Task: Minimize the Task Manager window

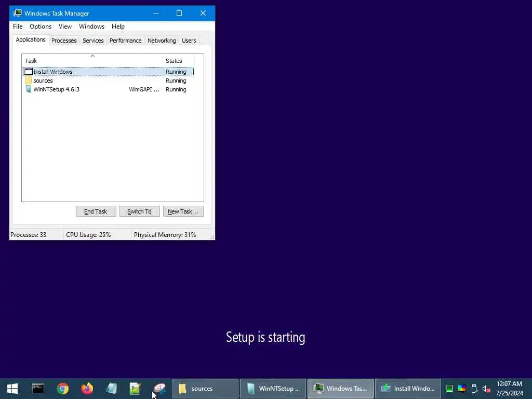Action: point(156,13)
